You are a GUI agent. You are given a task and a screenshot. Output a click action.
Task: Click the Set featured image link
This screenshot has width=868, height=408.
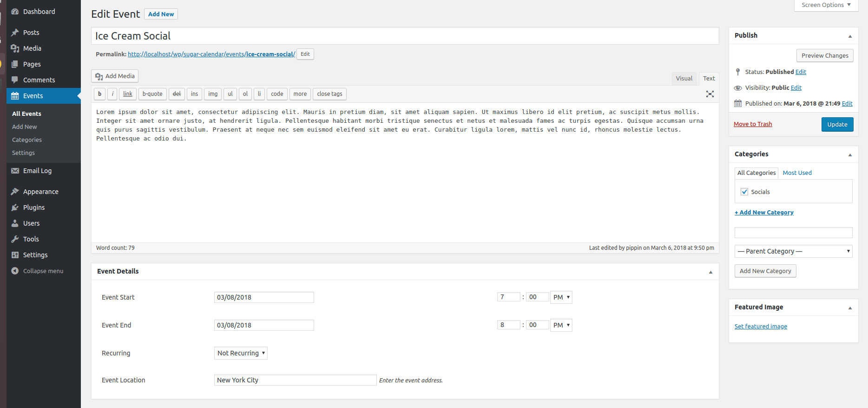pos(761,326)
